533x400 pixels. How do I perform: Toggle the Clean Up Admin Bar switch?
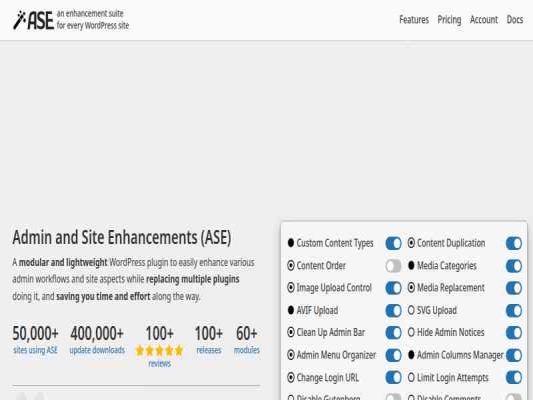tap(393, 333)
